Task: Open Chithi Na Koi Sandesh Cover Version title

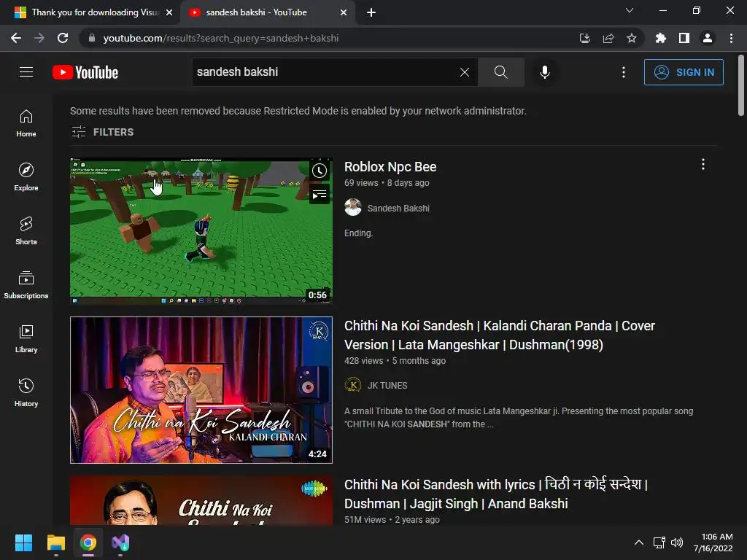Action: click(x=499, y=335)
